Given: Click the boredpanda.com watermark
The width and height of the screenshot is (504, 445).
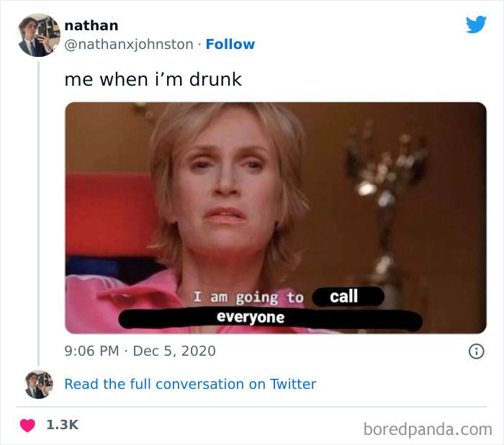Looking at the screenshot, I should [428, 430].
